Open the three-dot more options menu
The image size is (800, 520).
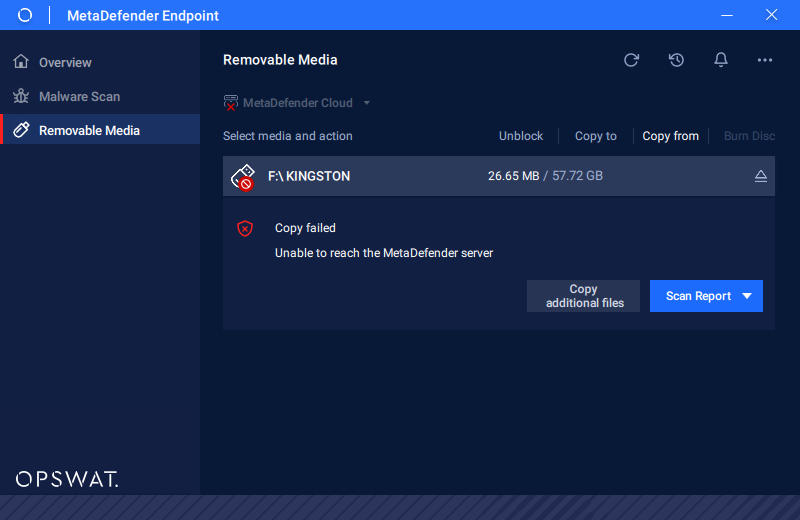click(764, 60)
